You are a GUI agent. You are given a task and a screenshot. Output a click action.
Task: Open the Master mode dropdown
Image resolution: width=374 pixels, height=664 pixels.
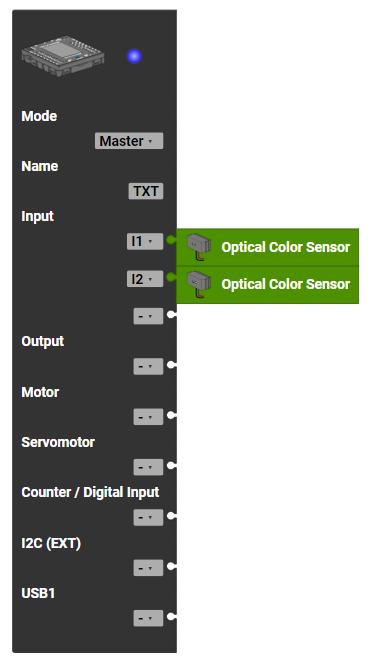(129, 141)
